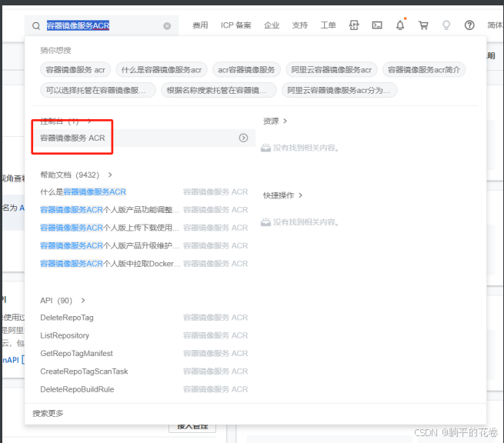Select suggestion 可以选择托管在容器镜像服…

[x=98, y=90]
